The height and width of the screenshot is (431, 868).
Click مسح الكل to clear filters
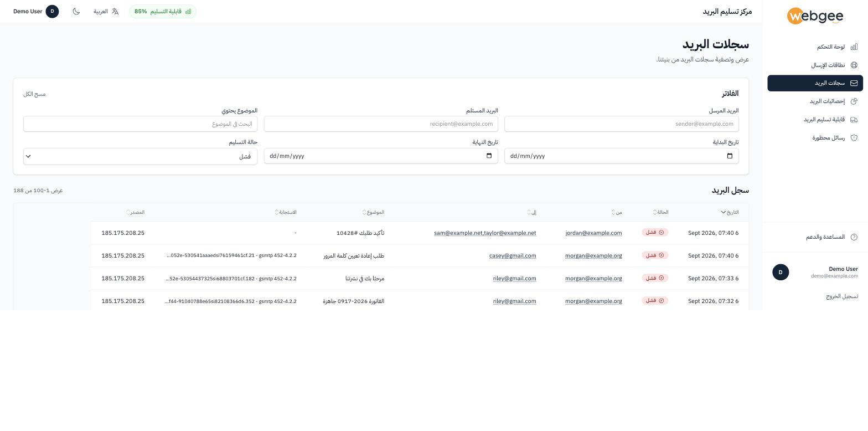[x=34, y=94]
